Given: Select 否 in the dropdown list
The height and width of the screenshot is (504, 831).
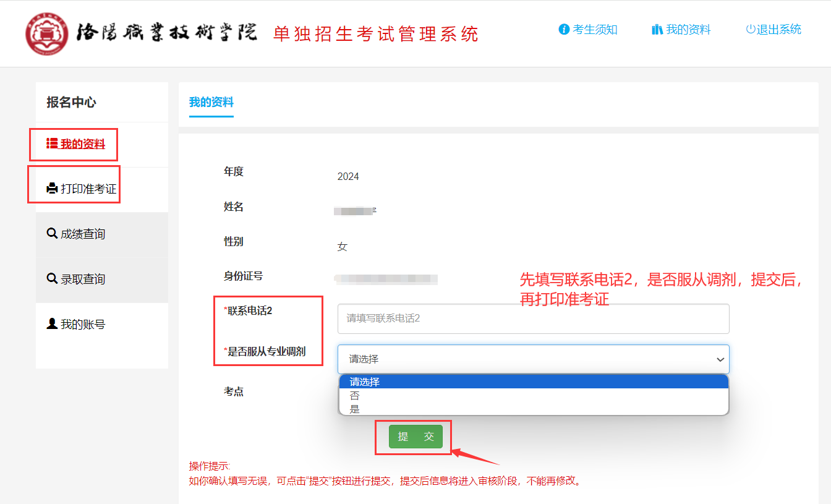Looking at the screenshot, I should 355,396.
